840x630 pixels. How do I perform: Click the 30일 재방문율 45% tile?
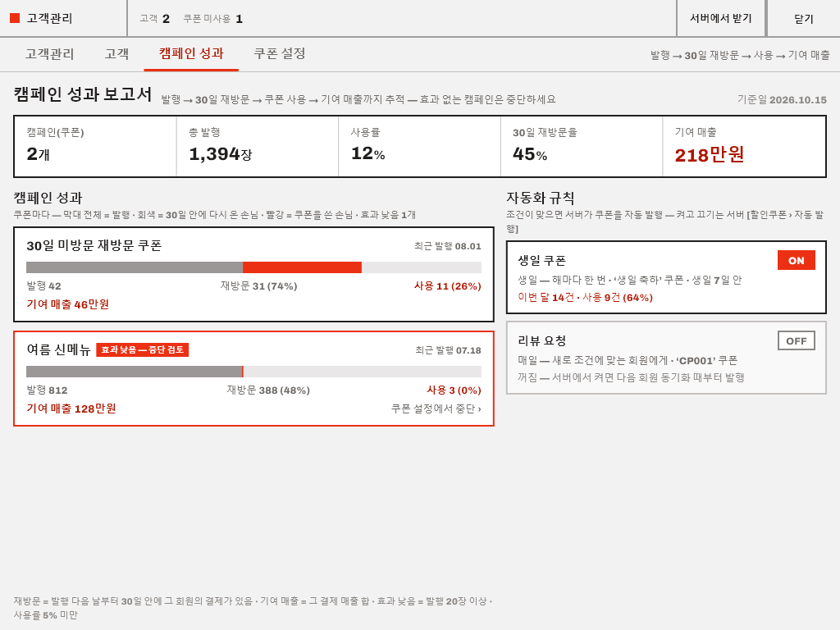tap(582, 146)
